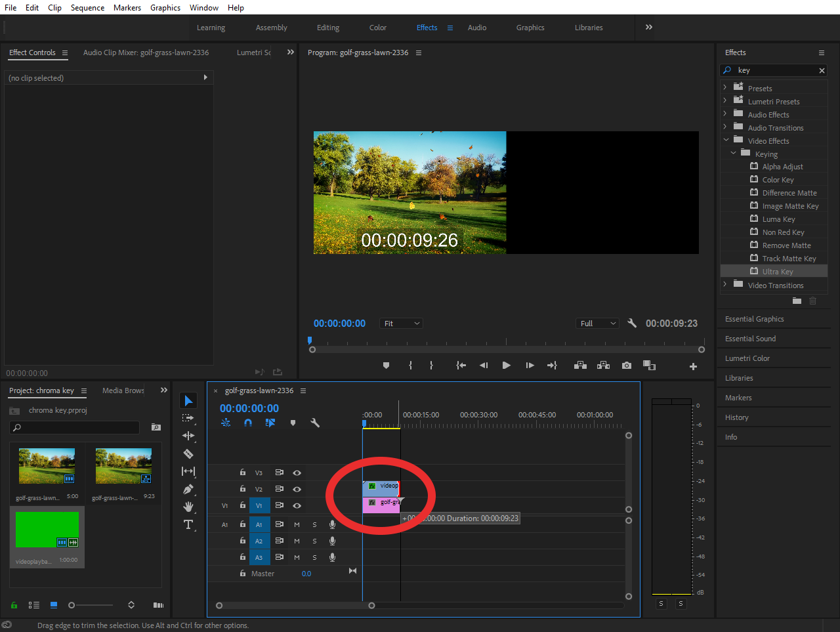Open the Fit zoom dropdown in Program monitor
The image size is (840, 632).
[400, 323]
